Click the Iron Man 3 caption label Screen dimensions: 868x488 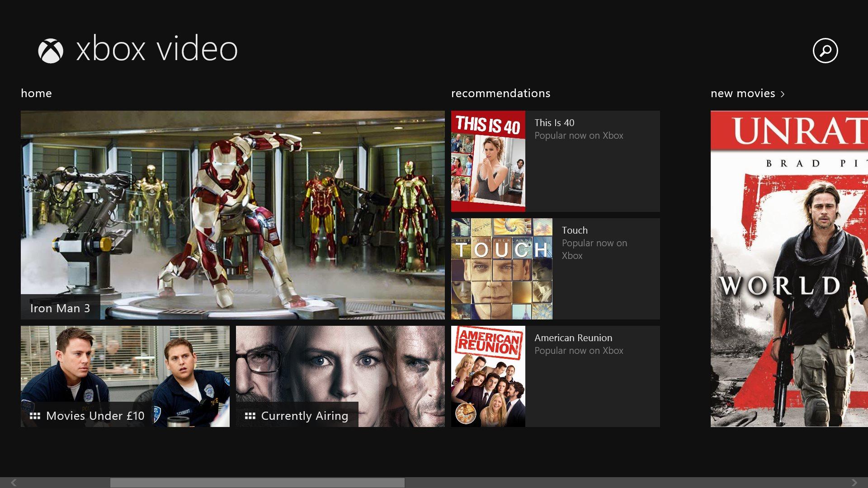[60, 308]
